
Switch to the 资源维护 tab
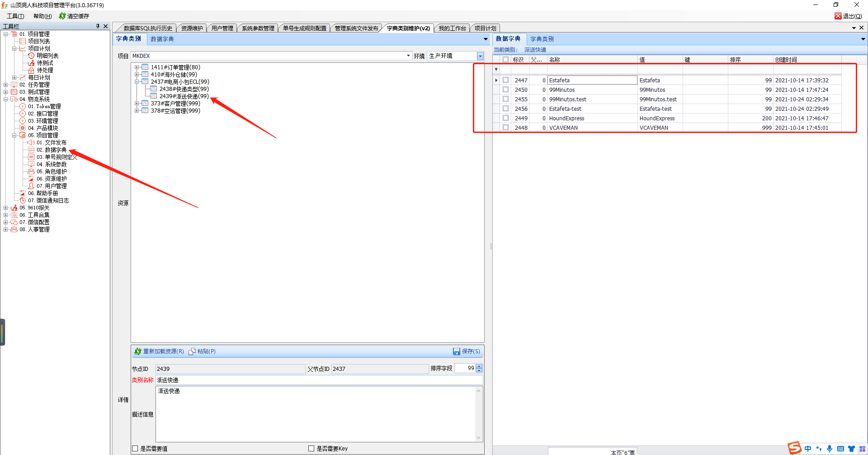[192, 28]
